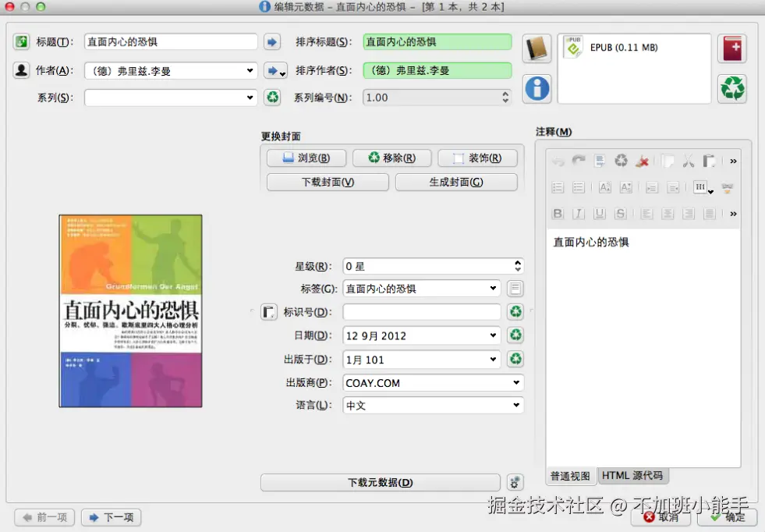
Task: Open the 标签 tags dropdown
Action: (494, 289)
